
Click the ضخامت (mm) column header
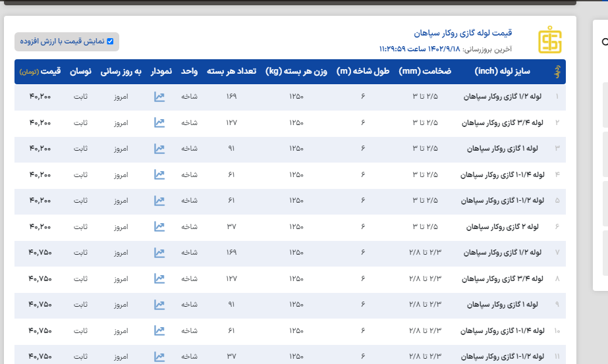coord(425,71)
